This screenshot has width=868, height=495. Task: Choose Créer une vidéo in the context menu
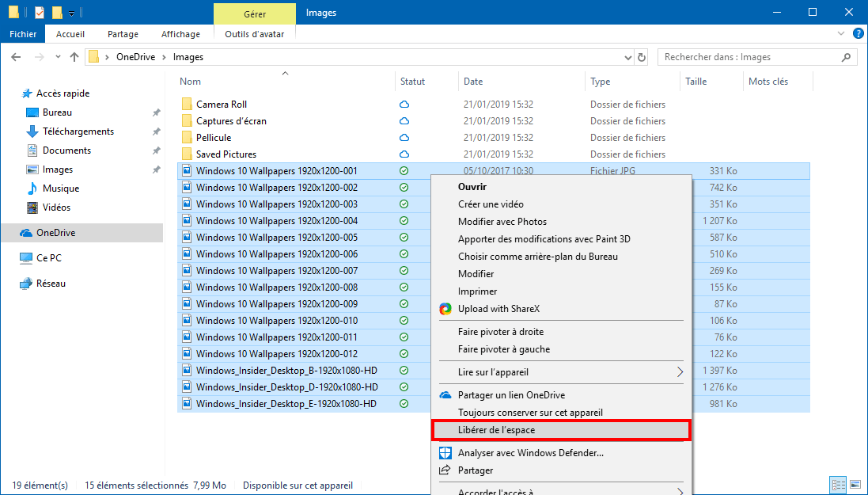[x=491, y=204]
